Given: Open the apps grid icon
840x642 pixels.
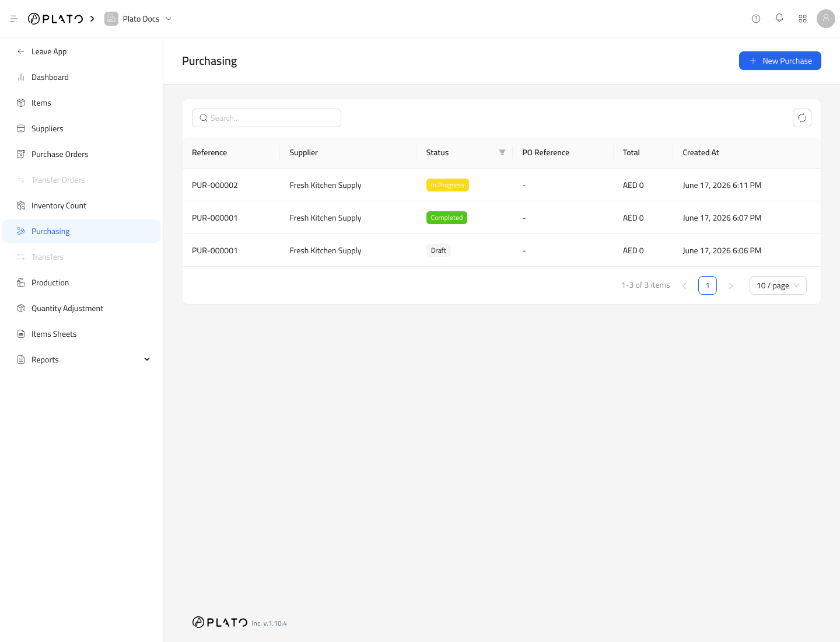Looking at the screenshot, I should [x=803, y=19].
